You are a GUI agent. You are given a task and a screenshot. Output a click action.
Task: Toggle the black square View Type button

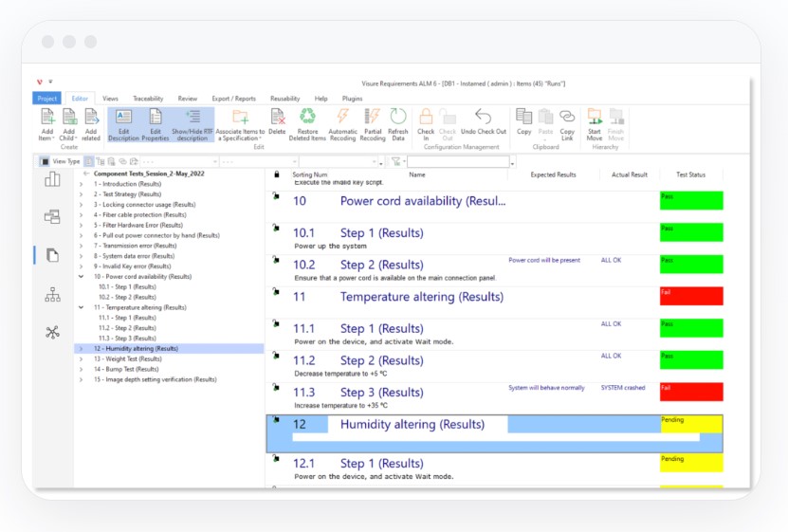pos(45,161)
